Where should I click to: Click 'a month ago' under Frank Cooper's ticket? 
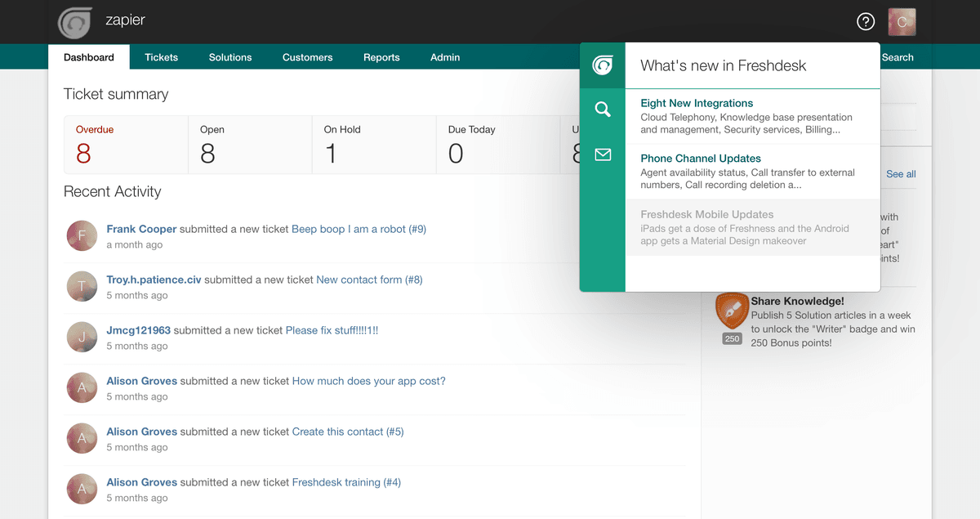(x=135, y=244)
